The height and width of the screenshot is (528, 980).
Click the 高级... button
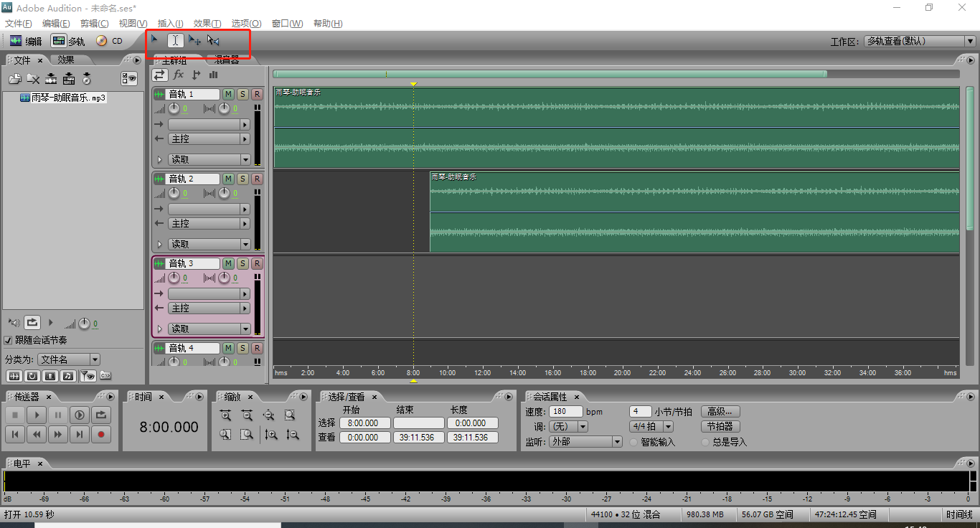point(720,412)
